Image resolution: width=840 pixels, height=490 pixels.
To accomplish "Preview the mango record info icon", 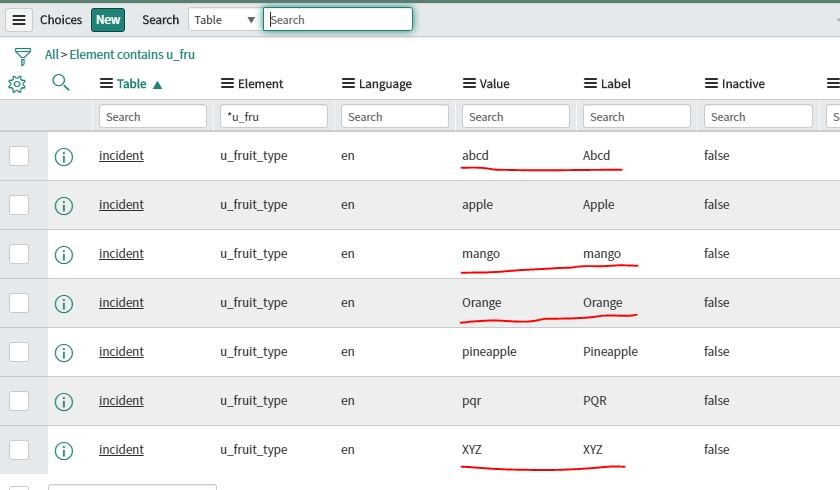I will [x=64, y=255].
